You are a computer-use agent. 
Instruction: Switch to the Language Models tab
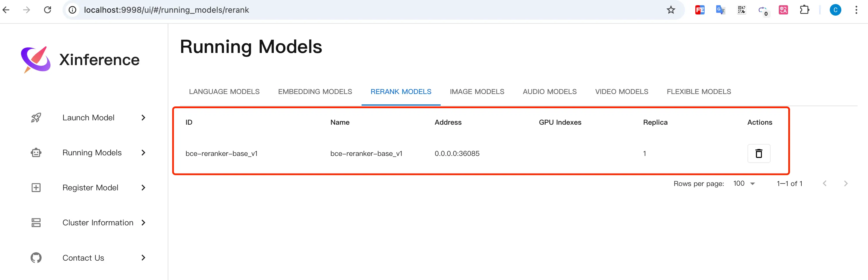pos(224,91)
